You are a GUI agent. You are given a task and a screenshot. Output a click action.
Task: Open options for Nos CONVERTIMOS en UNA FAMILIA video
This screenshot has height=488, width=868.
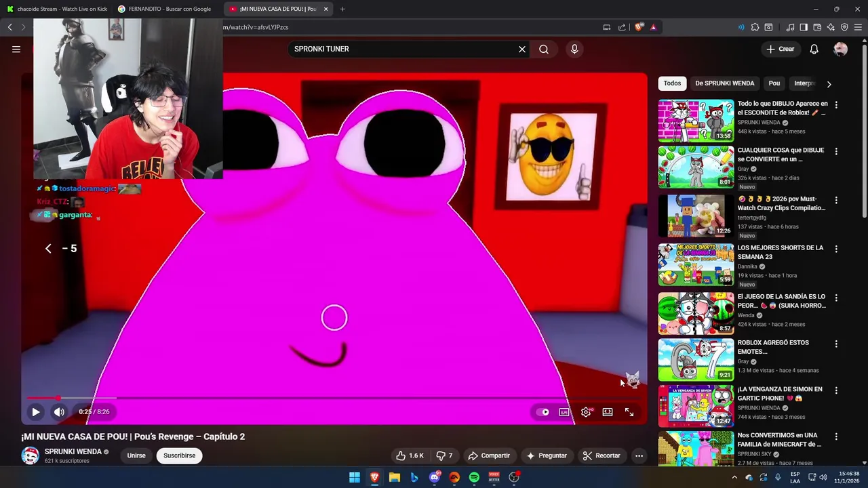pos(836,436)
